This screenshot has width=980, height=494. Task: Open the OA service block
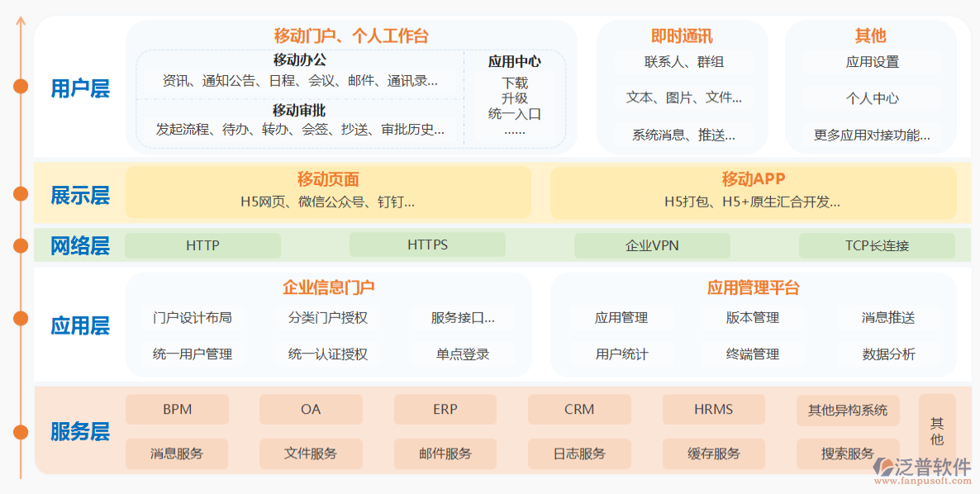tap(311, 409)
